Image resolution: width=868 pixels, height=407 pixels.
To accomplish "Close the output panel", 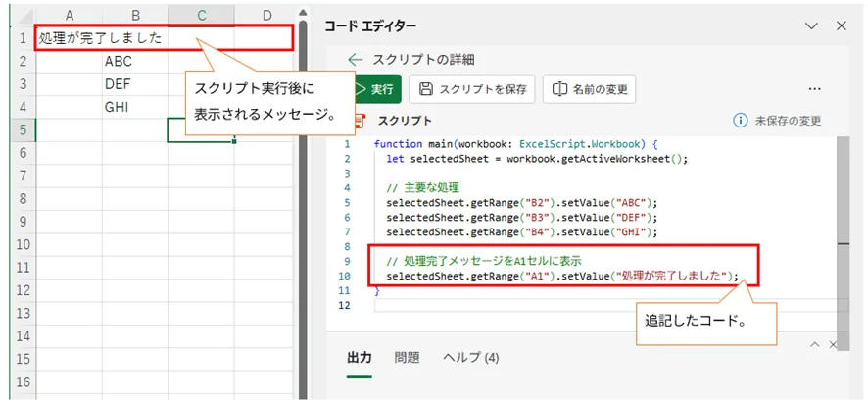I will coord(833,345).
